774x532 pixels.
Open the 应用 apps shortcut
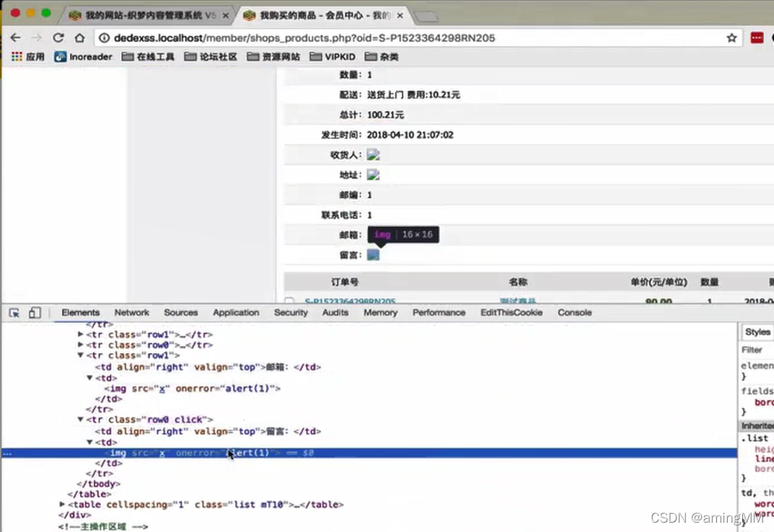[x=27, y=57]
